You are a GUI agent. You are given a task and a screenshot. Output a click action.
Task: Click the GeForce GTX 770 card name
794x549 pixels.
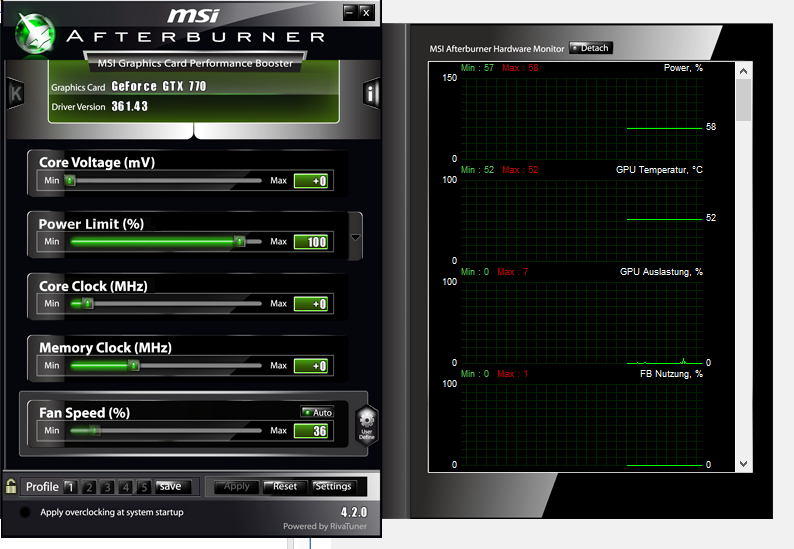point(158,87)
